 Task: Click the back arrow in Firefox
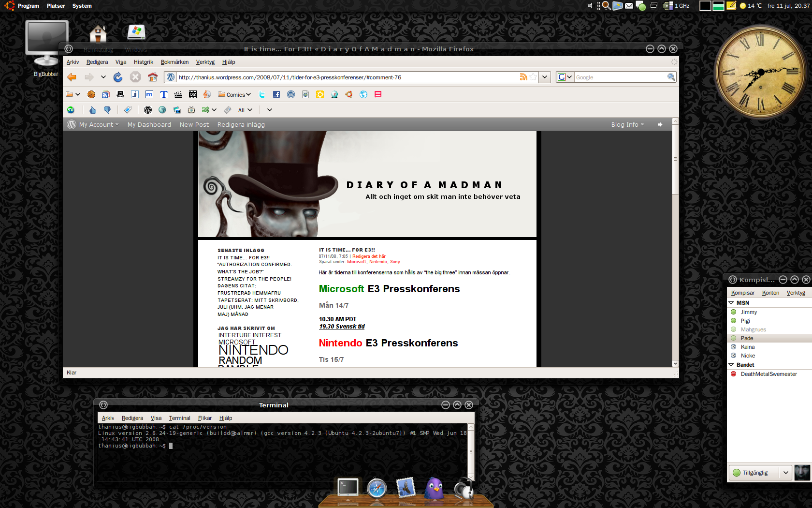(72, 77)
